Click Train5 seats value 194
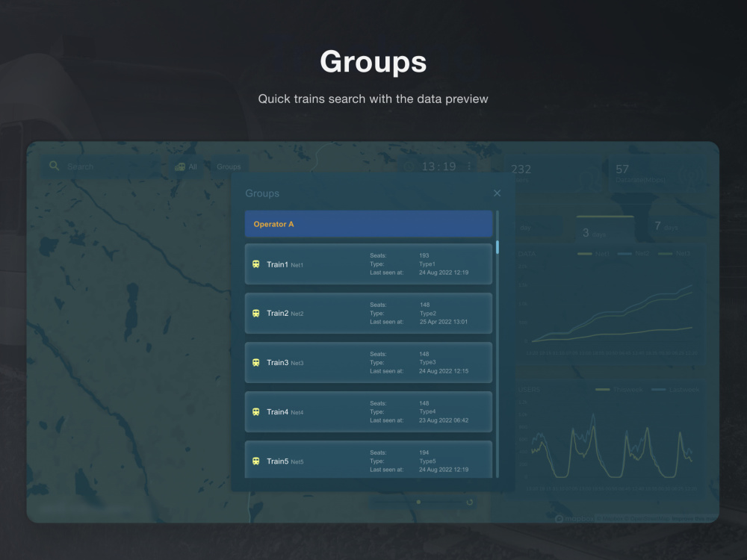The image size is (747, 560). coord(424,453)
